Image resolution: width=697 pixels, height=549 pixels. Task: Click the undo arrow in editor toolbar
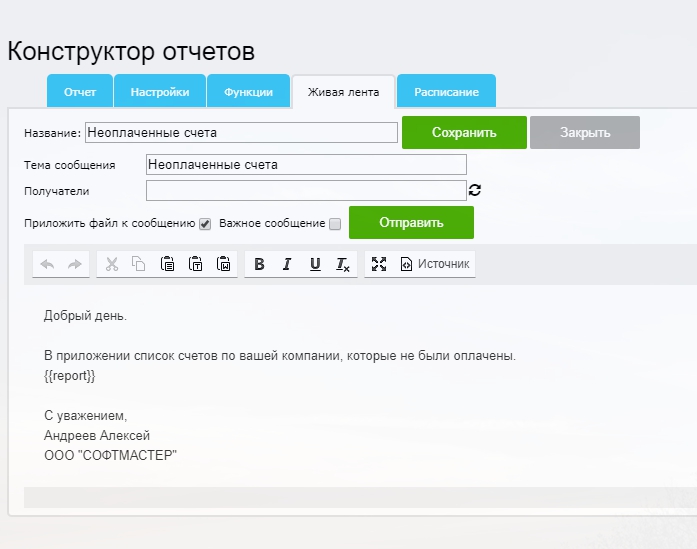[x=47, y=264]
